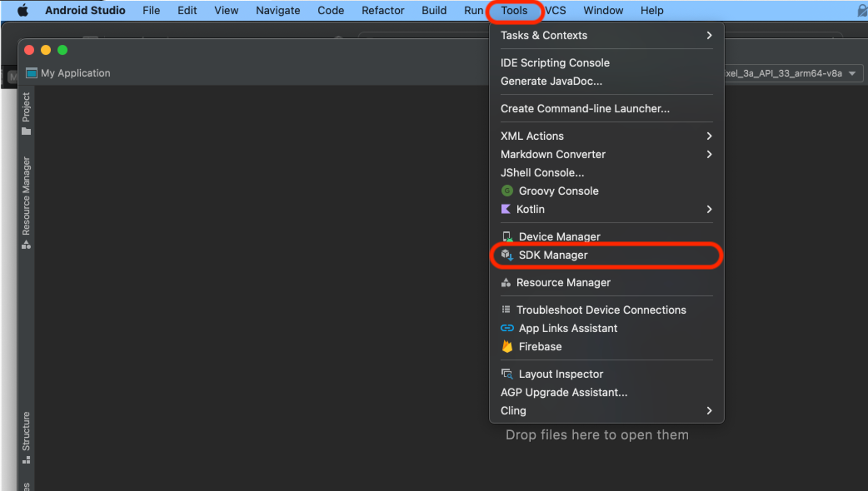Open App Links Assistant
Screen dimensions: 868x491
click(607, 328)
